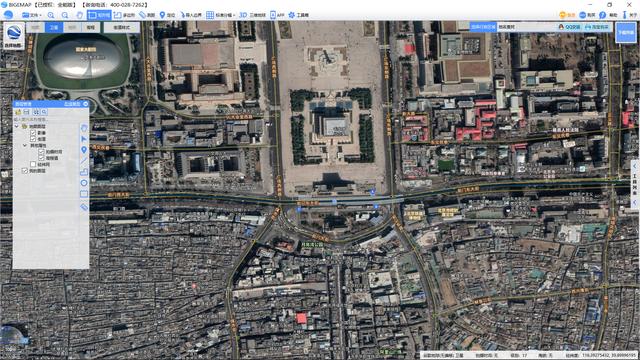640x360 pixels.
Task: Select the highlighted blue satellite tab
Action: (x=54, y=27)
